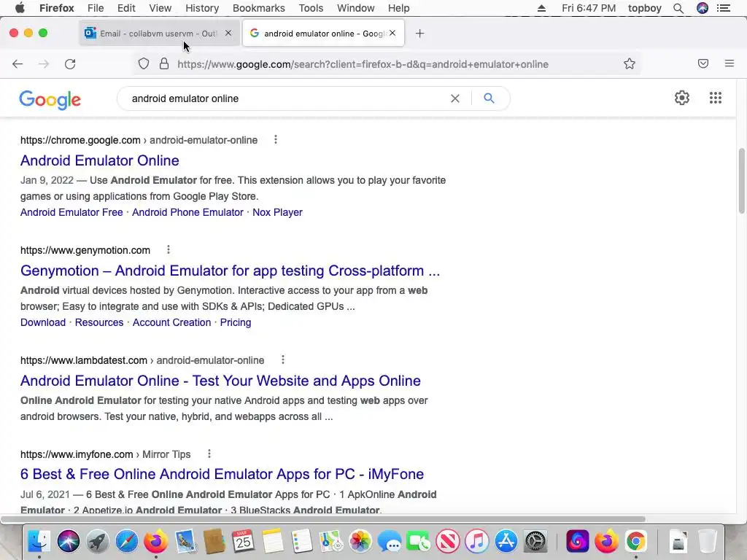Open System Preferences in the dock

(x=535, y=542)
